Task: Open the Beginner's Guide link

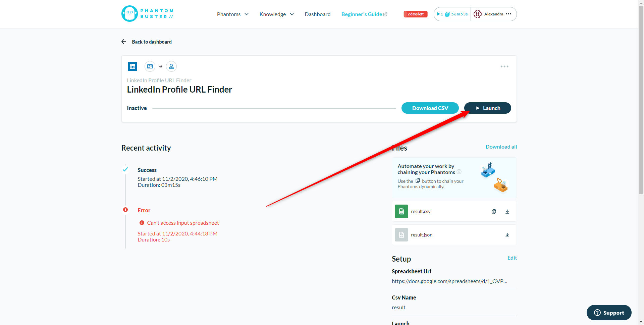Action: (x=364, y=14)
